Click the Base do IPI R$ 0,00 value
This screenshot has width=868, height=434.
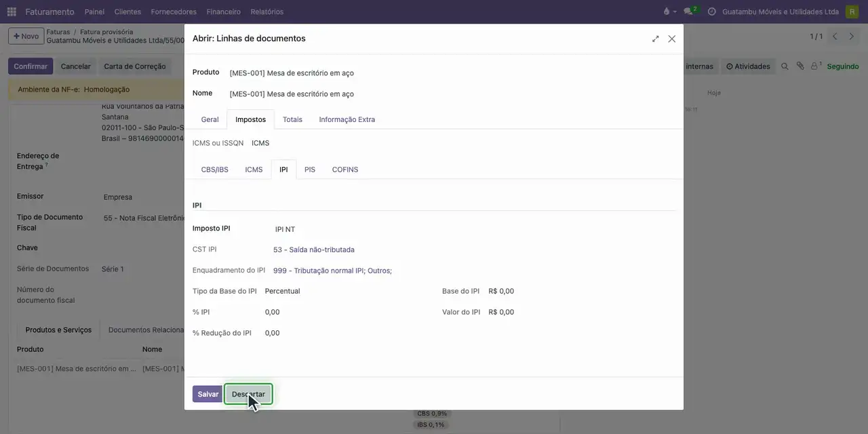(501, 291)
